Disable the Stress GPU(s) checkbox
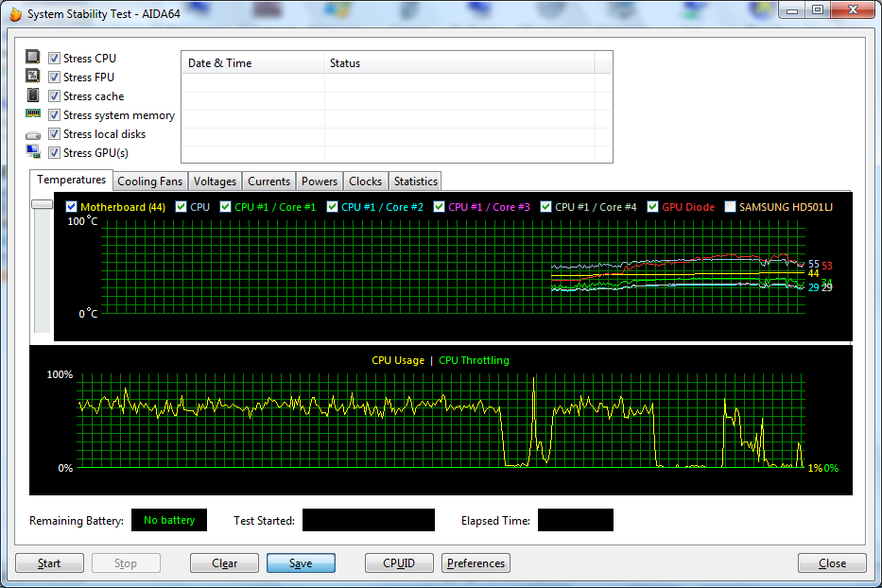The height and width of the screenshot is (588, 882). 55,152
